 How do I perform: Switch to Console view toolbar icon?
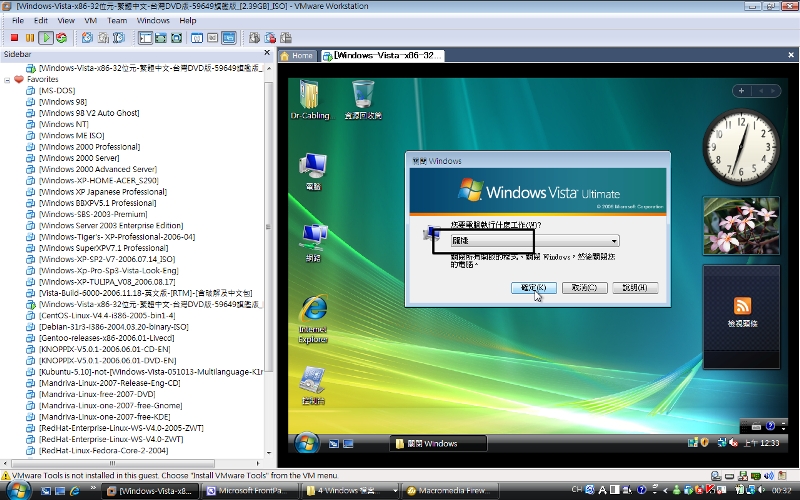[x=229, y=38]
